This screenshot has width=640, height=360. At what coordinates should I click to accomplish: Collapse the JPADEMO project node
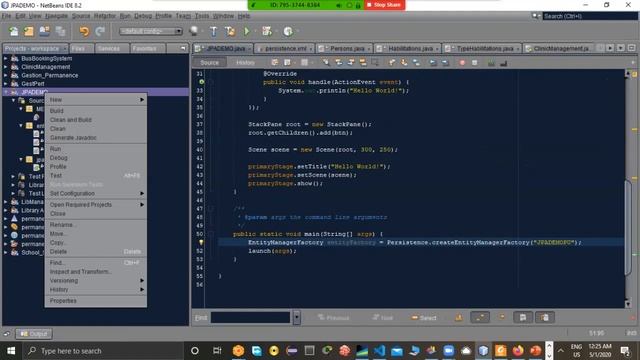(5, 92)
